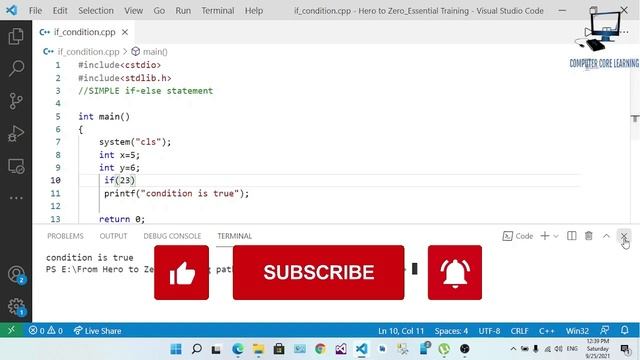Create a new terminal with plus icon

click(544, 236)
